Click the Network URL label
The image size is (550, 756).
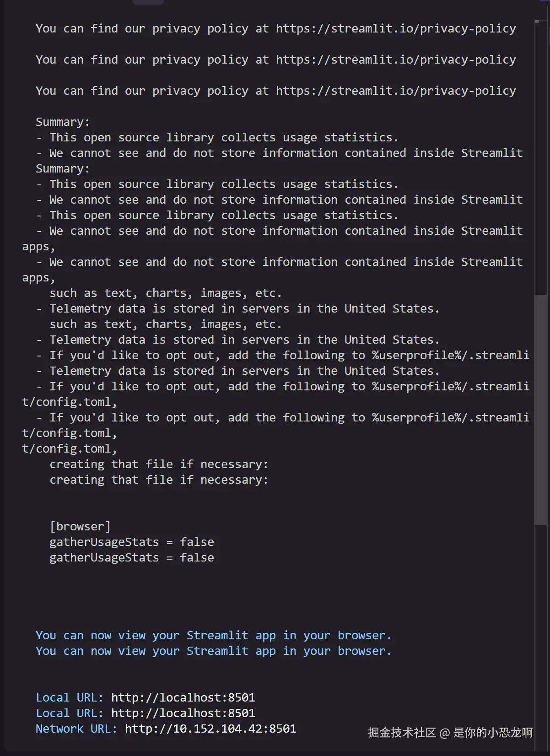(76, 729)
